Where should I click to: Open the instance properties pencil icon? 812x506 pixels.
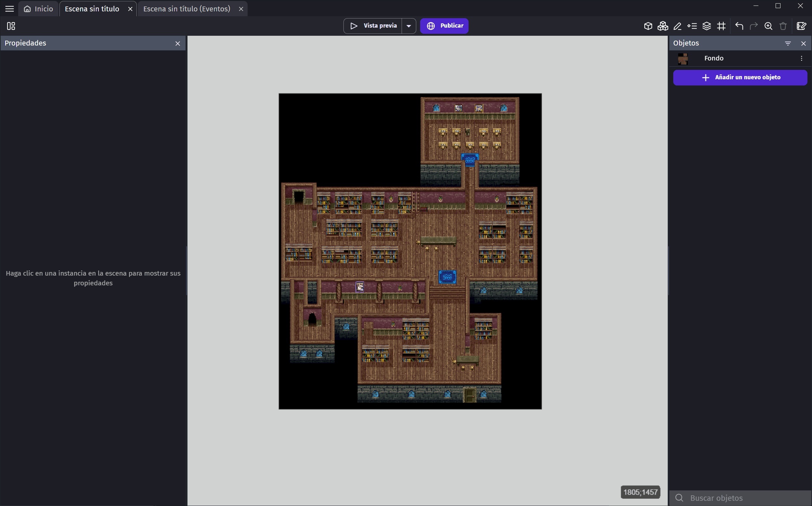click(677, 26)
